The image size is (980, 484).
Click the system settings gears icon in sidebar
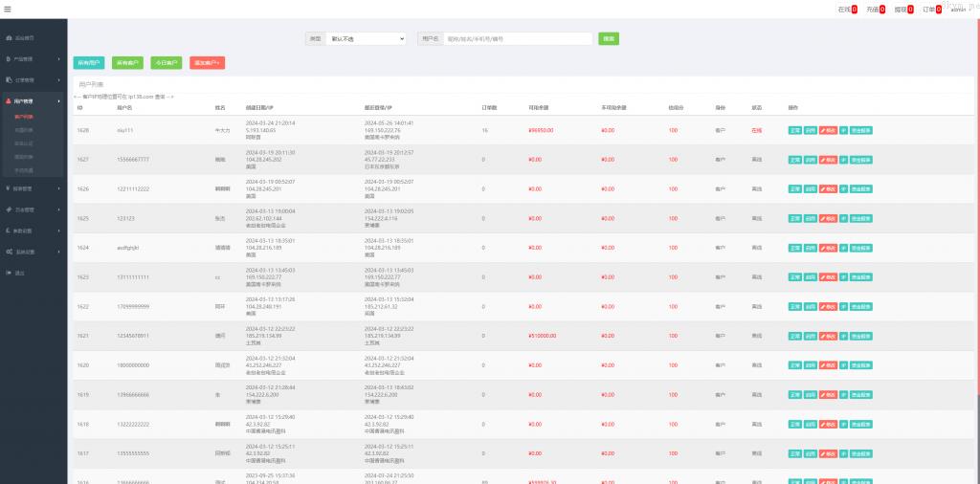[10, 252]
